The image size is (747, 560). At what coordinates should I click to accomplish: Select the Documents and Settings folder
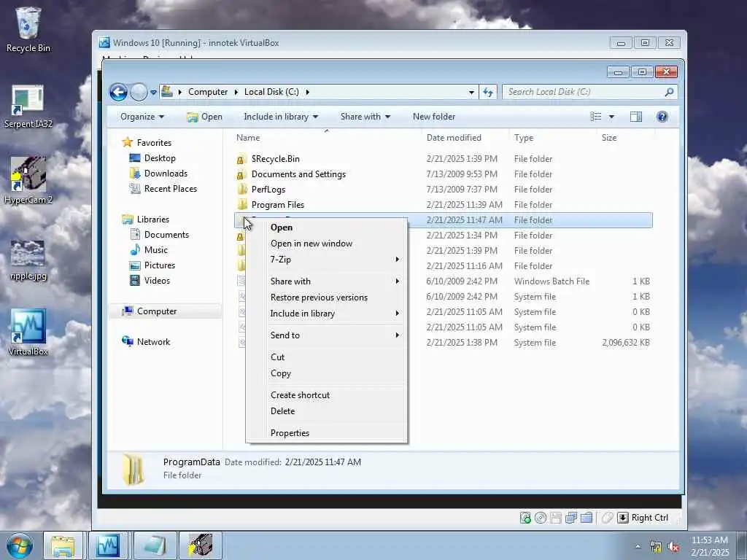tap(443, 174)
